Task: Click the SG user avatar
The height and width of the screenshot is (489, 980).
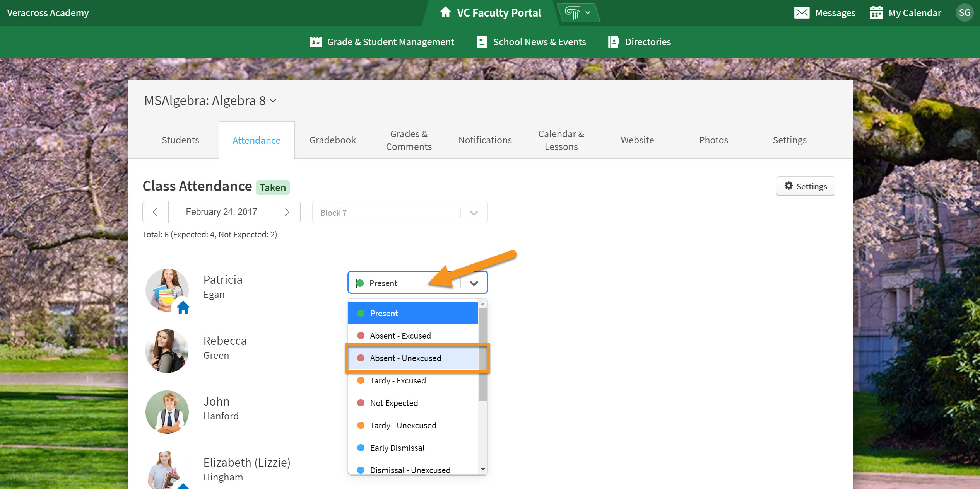Action: tap(964, 13)
